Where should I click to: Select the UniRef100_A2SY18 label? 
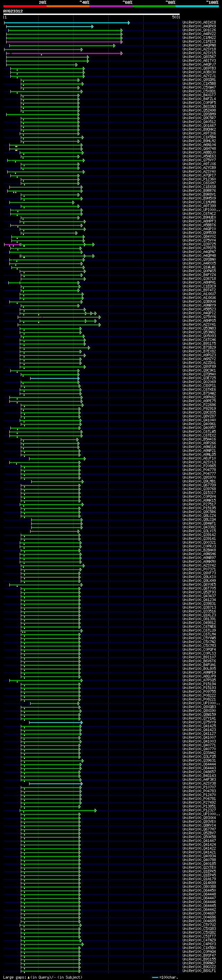tap(199, 49)
